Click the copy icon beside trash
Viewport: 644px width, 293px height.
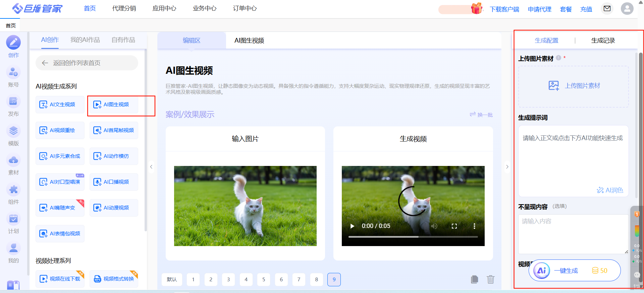pos(474,279)
